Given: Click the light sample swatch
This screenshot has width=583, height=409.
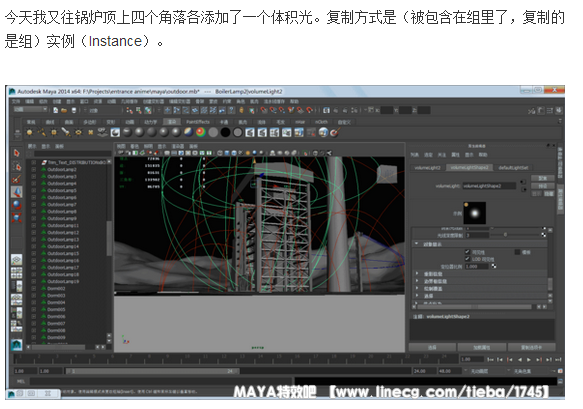Looking at the screenshot, I should 475,213.
